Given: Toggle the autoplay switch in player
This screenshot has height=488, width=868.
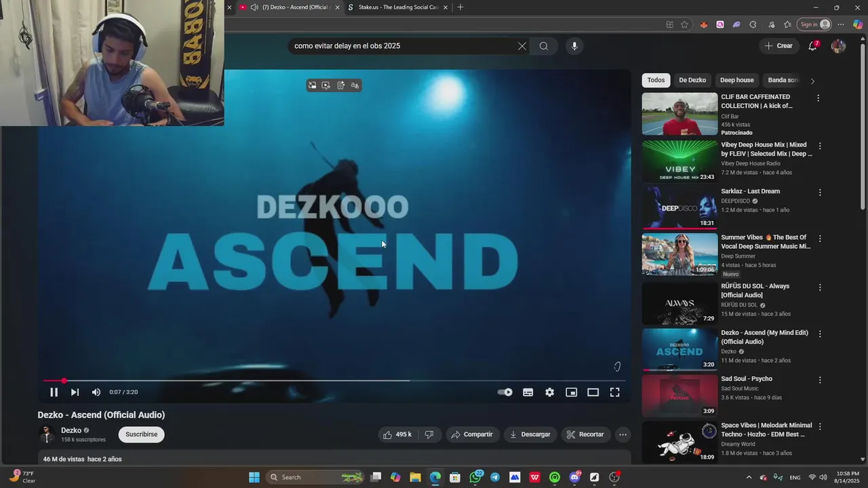Looking at the screenshot, I should click(505, 392).
